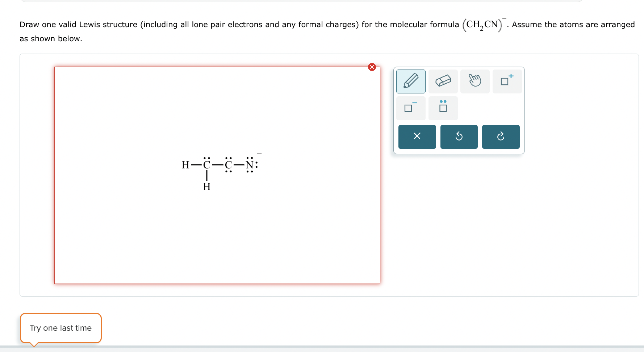Screen dimensions: 644x352
Task: Click the 'Try one last time' bubble
Action: tap(60, 328)
